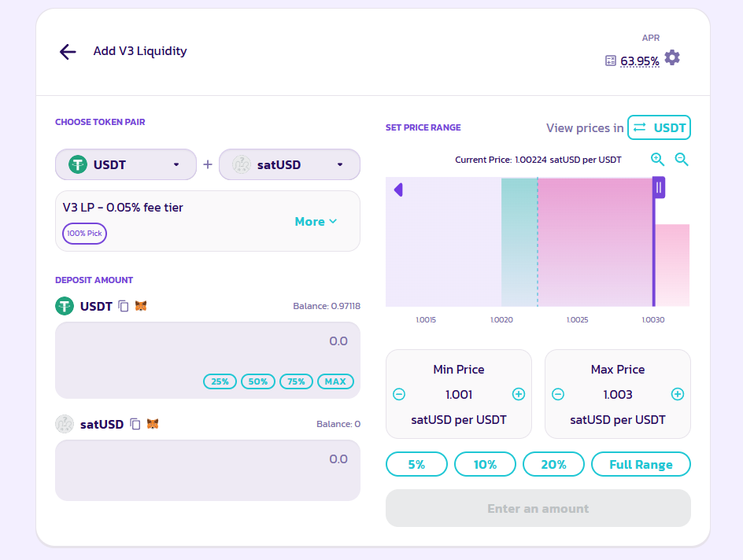Increase the Min Price value
The image size is (743, 560).
click(x=519, y=394)
